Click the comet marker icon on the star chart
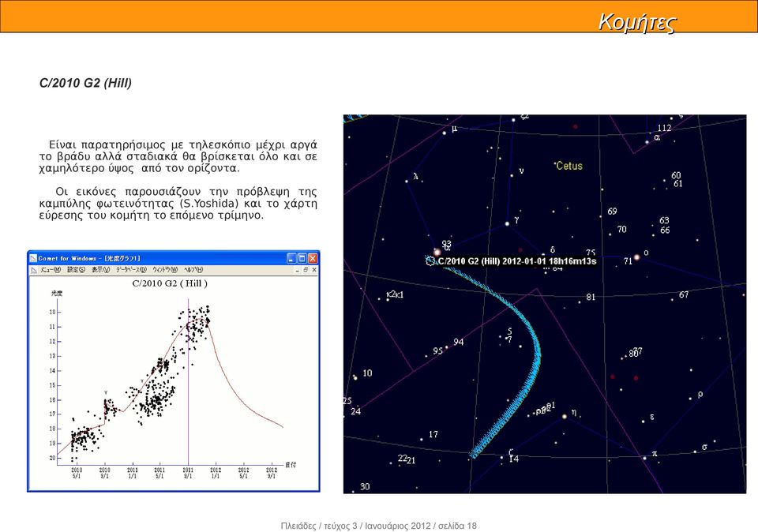 coord(430,261)
